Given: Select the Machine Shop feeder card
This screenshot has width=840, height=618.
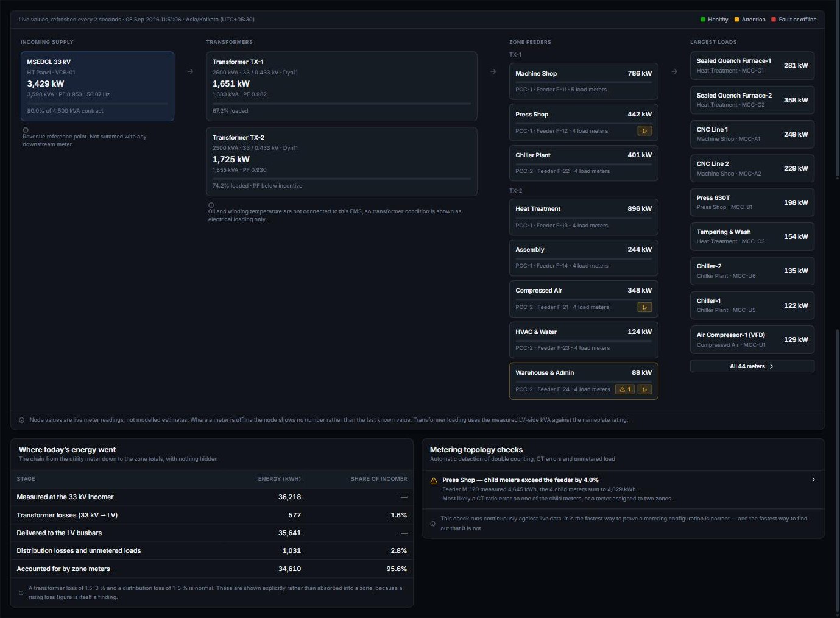Looking at the screenshot, I should pos(584,81).
